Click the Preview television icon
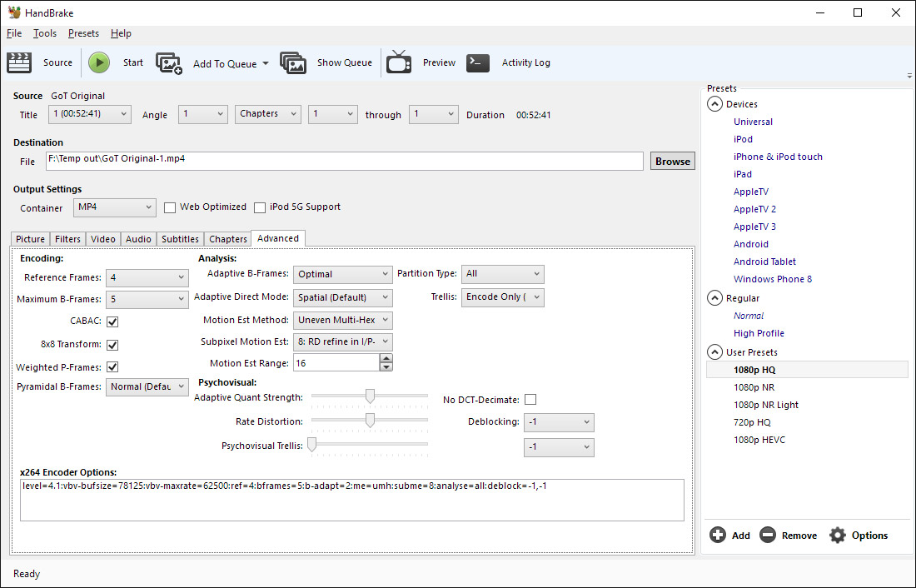Image resolution: width=916 pixels, height=588 pixels. coord(399,62)
